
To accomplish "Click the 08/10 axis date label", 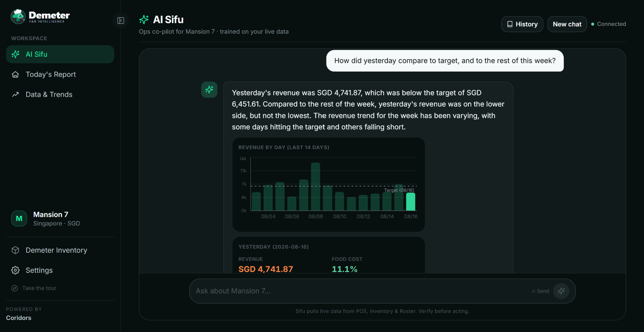I will point(339,217).
